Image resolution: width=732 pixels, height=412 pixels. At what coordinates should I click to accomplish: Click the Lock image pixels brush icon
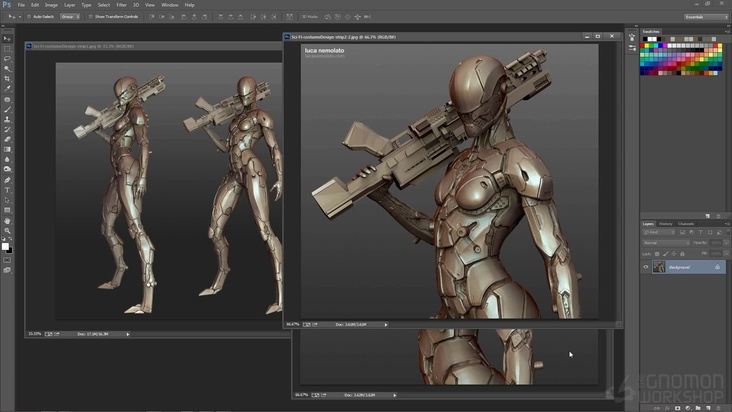[665, 254]
